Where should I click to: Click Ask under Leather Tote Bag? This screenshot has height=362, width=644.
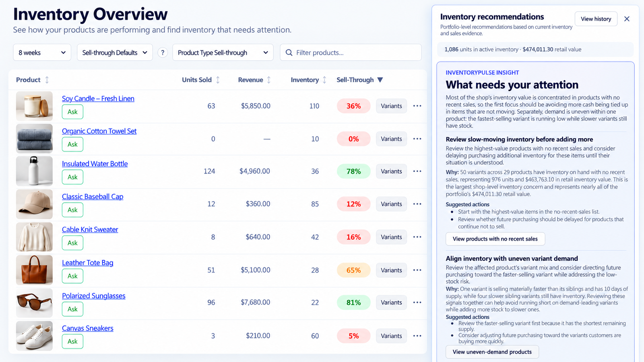(72, 276)
